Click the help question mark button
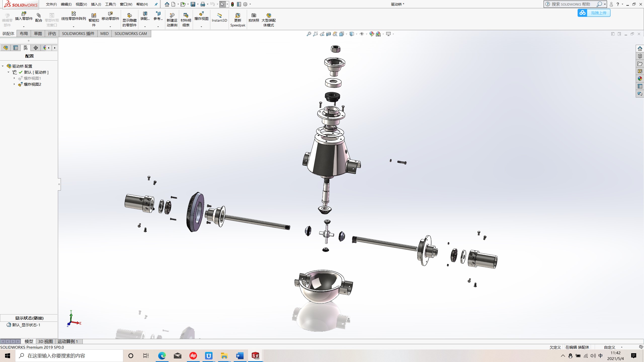This screenshot has width=644, height=362. 618,4
